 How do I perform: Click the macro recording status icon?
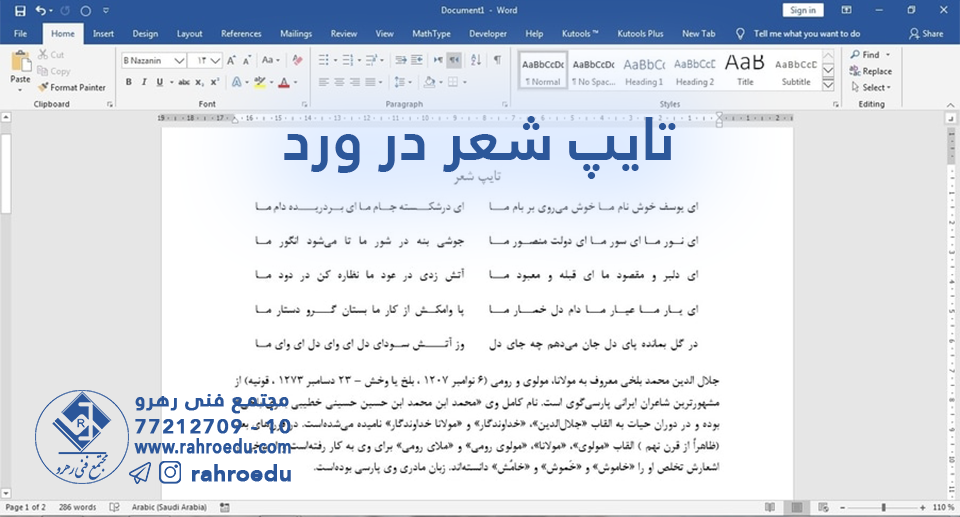225,507
